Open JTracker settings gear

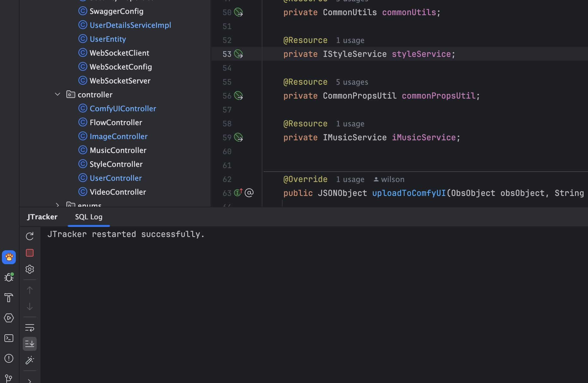[30, 269]
